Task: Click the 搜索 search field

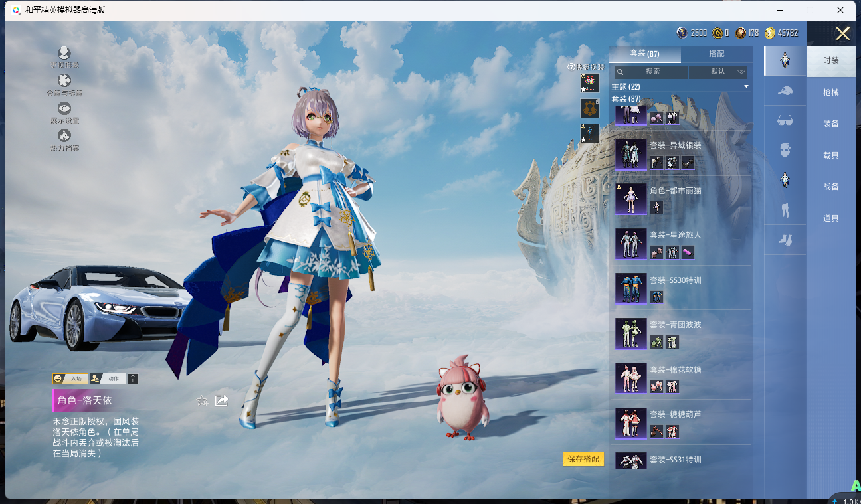Action: [650, 72]
